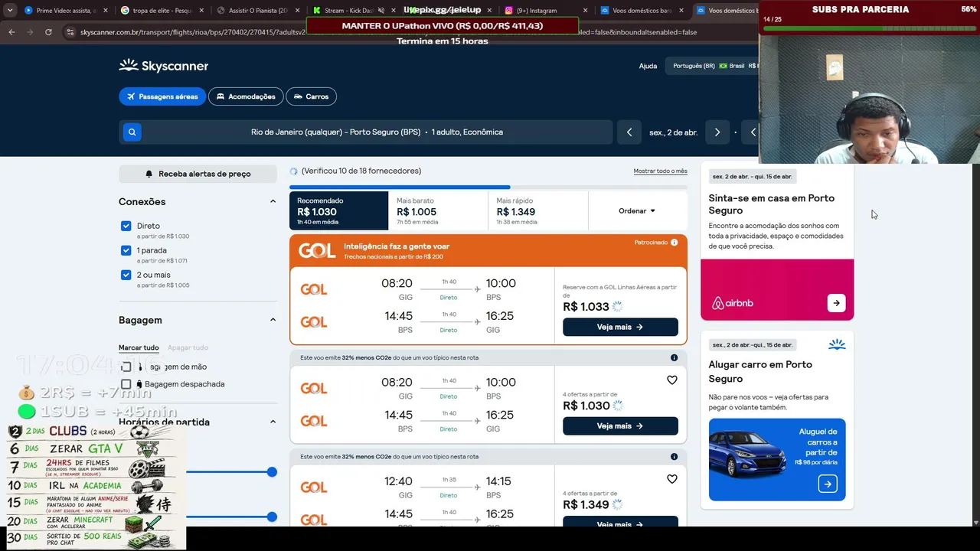Close the inactive Voos domésticos browser tab
The image size is (980, 551).
coord(682,11)
